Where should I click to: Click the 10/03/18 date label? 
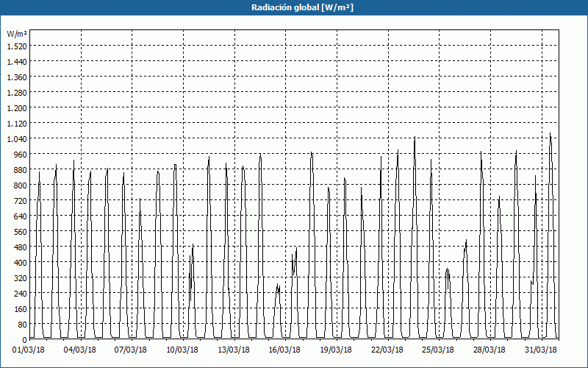point(182,350)
